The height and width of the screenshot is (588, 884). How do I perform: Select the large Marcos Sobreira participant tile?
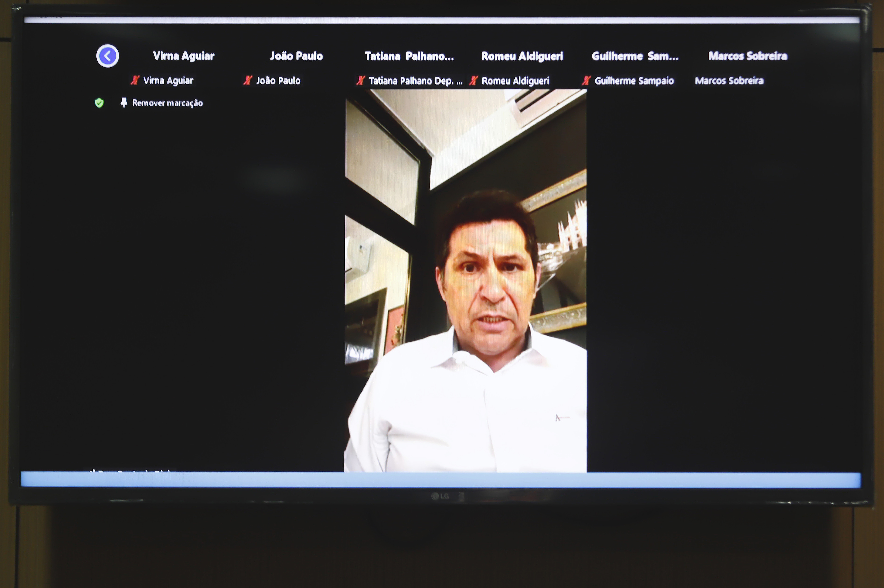click(x=748, y=56)
